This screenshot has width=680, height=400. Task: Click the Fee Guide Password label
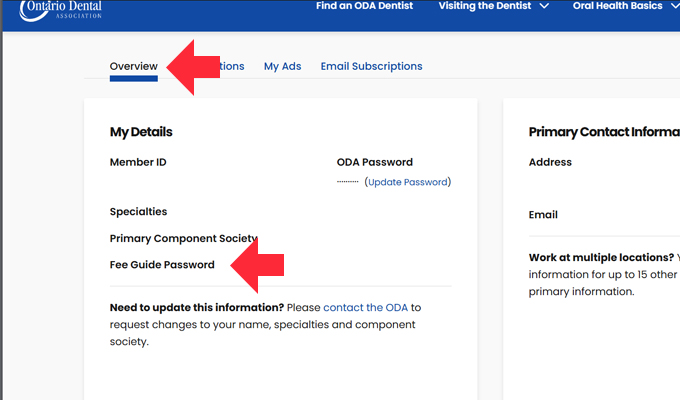[x=162, y=265]
